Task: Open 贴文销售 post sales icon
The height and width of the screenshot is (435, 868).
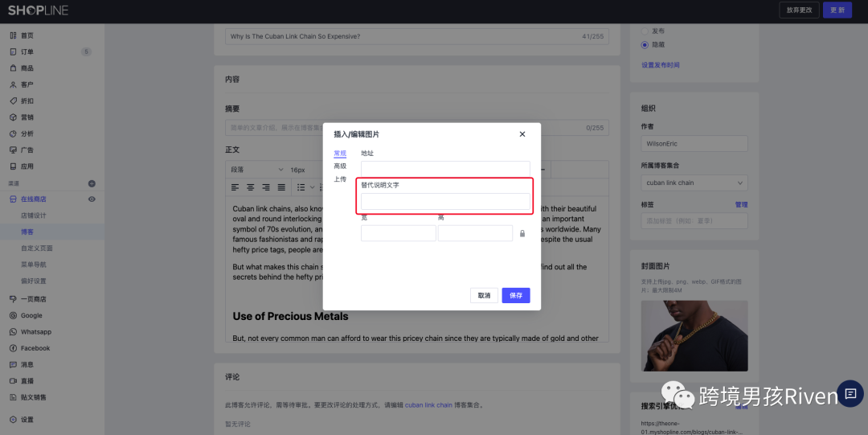Action: click(13, 397)
